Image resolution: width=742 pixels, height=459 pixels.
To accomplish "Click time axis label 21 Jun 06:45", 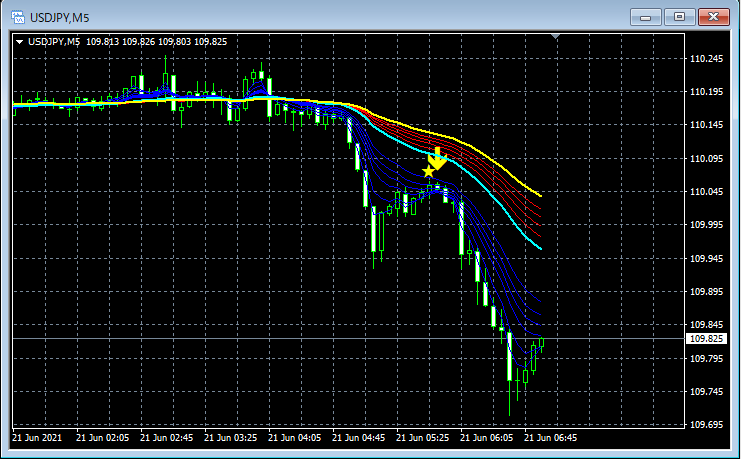I will click(x=550, y=438).
